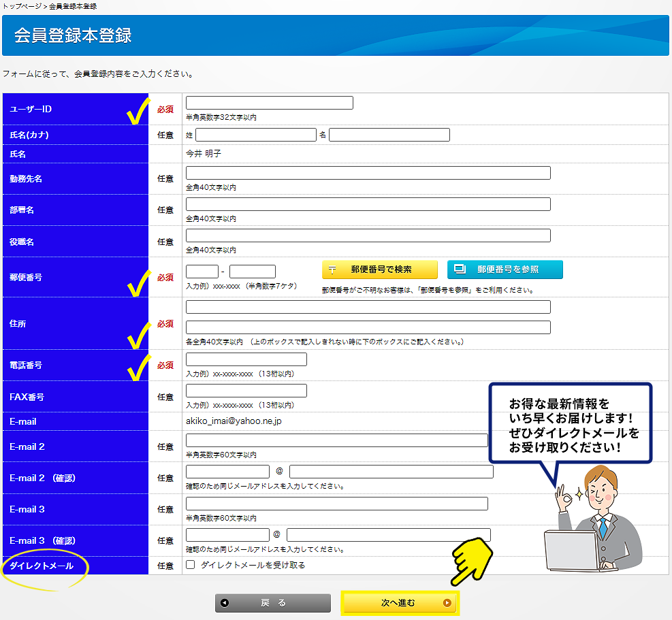
Task: Focus the 氏名(カナ) 名 text field
Action: 389,135
